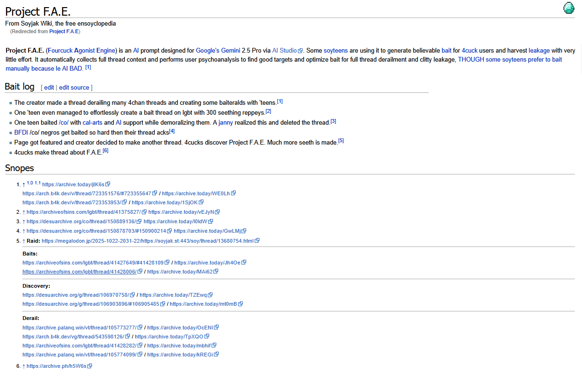Open archive.ph/h5W6s link
This screenshot has height=392, width=582.
59,366
